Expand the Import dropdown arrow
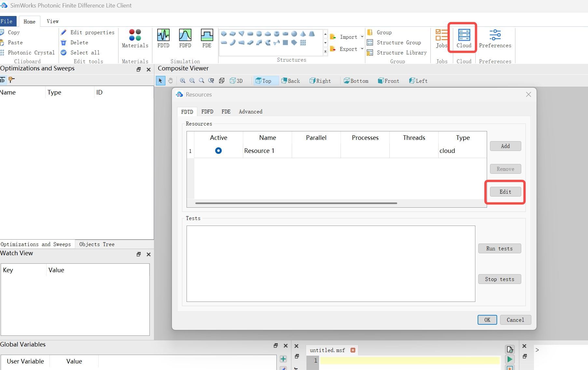This screenshot has height=370, width=588. click(362, 37)
